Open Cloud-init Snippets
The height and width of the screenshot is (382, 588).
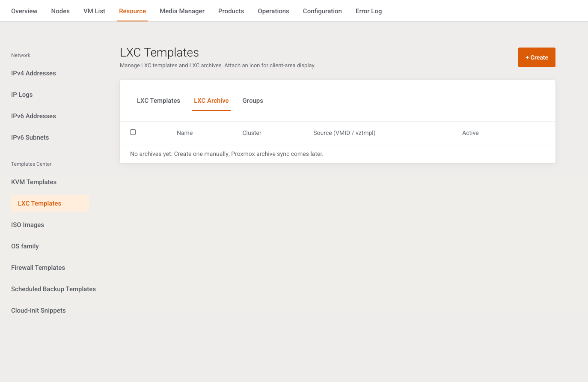click(x=39, y=310)
